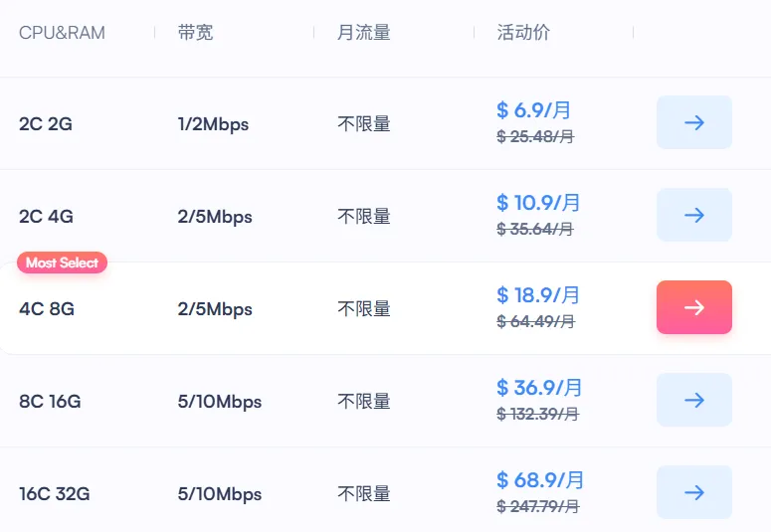Click the Most Select badge
The height and width of the screenshot is (532, 771).
tap(62, 263)
